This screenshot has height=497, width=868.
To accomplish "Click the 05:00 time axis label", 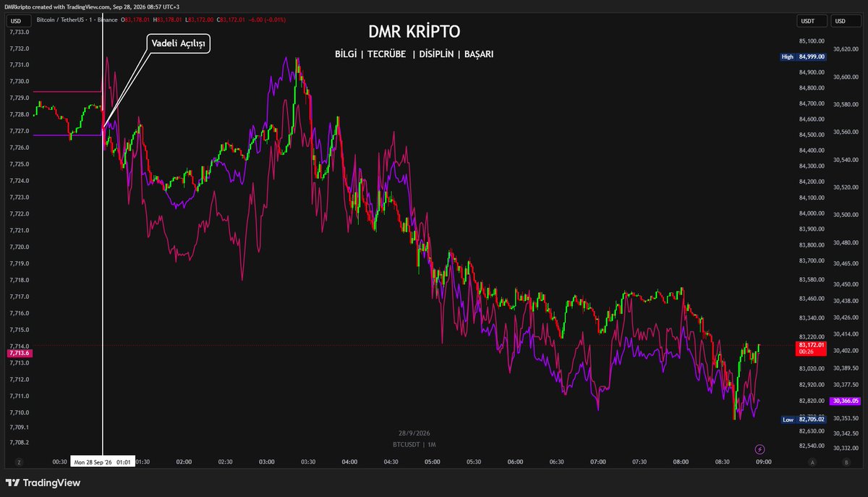I will click(x=433, y=462).
